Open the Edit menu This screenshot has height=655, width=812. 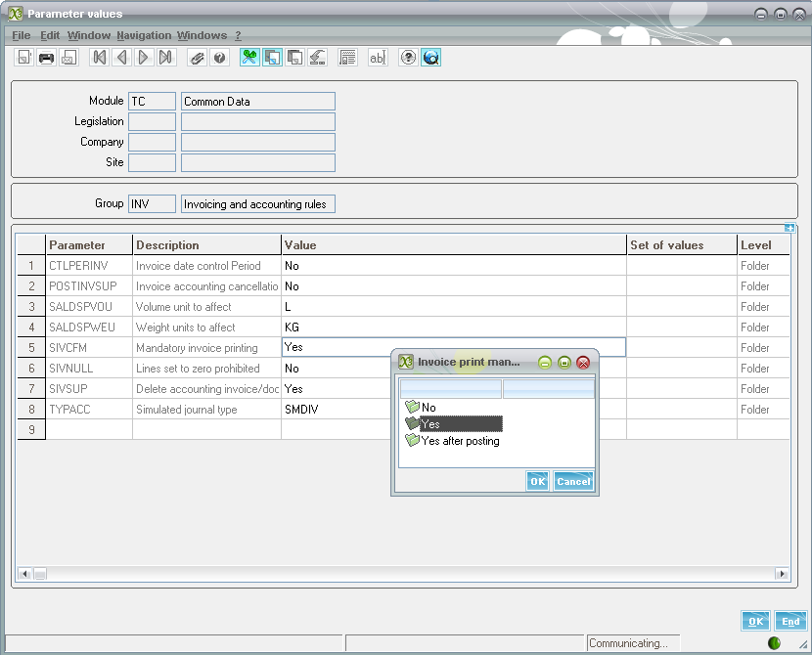[x=50, y=35]
